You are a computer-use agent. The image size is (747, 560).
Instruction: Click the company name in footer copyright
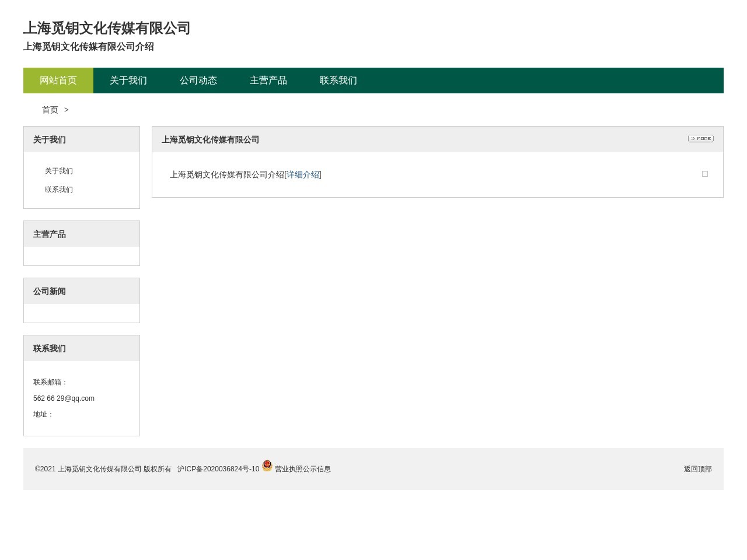99,469
